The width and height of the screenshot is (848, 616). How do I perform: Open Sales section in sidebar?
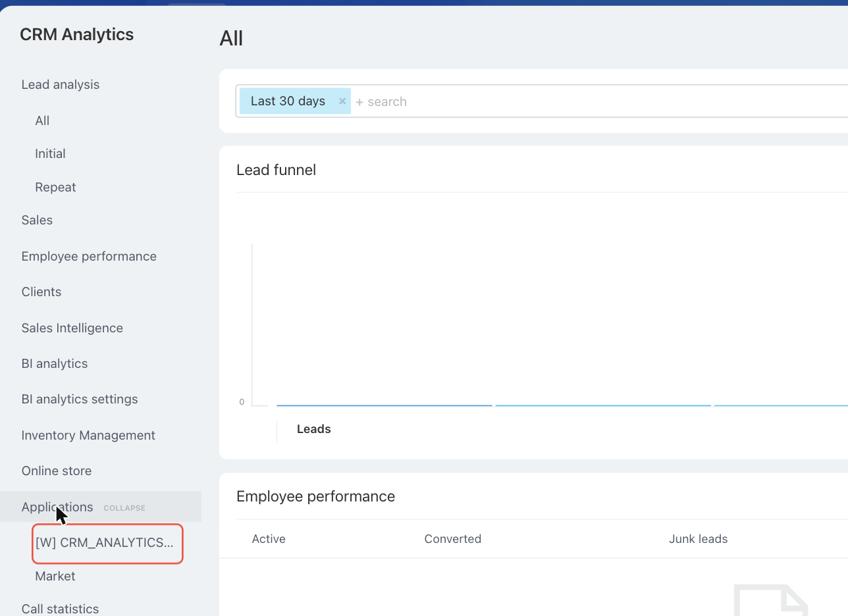[x=37, y=220]
